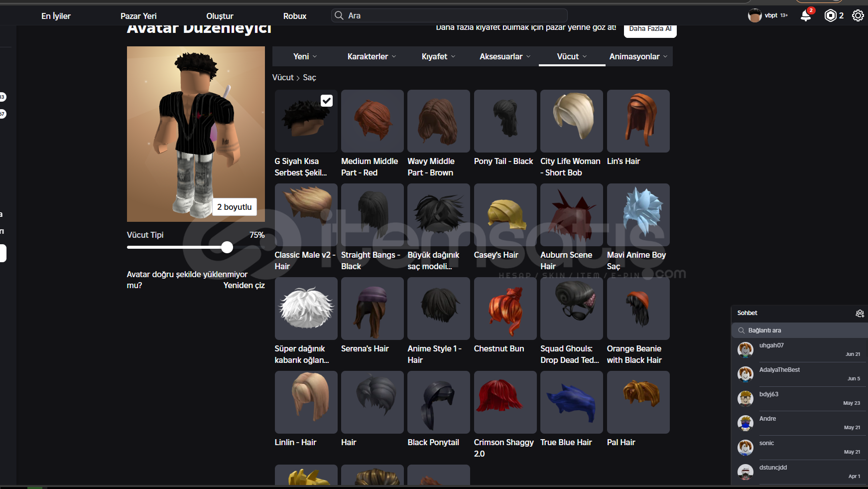Expand the Kıyafet dropdown tab

(x=439, y=56)
